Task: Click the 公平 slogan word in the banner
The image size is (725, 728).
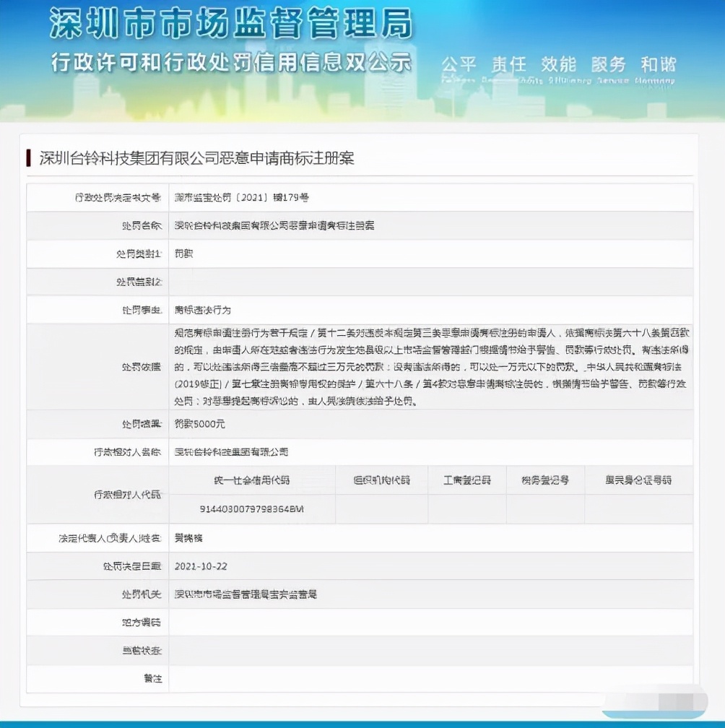Action: [459, 64]
